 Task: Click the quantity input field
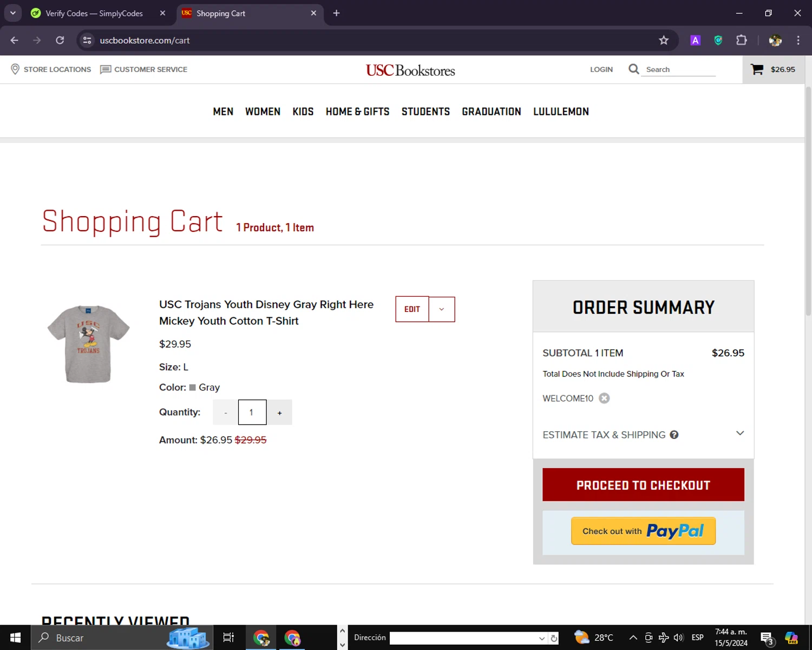[252, 412]
